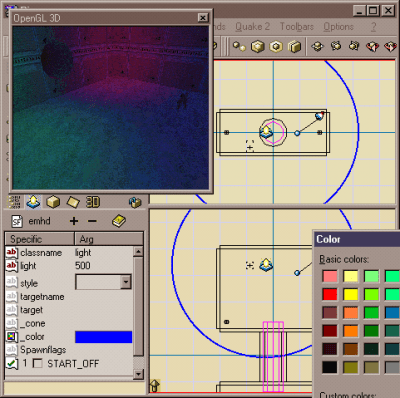Screen dimensions: 400x398
Task: Pick the pure red swatch in Basic colors
Action: tap(330, 294)
